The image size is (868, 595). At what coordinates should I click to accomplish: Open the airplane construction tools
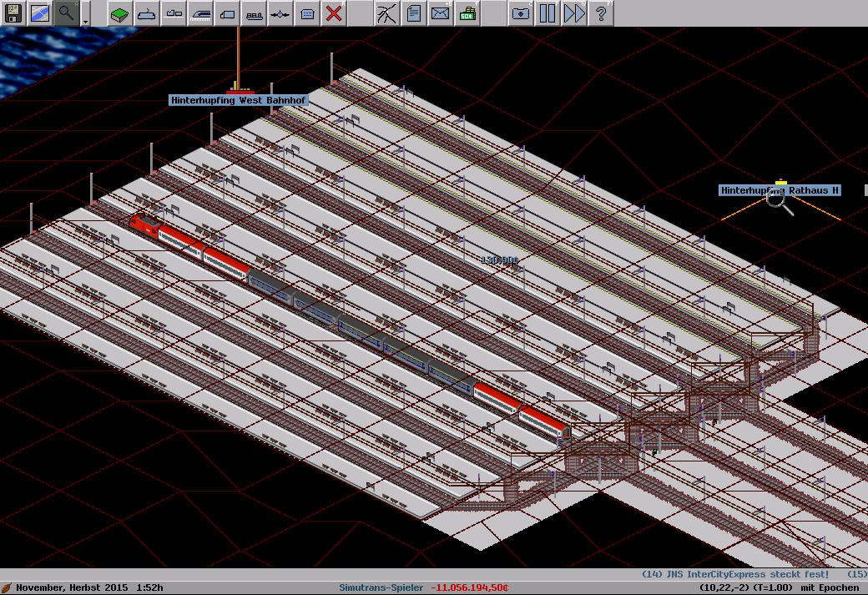pyautogui.click(x=280, y=13)
